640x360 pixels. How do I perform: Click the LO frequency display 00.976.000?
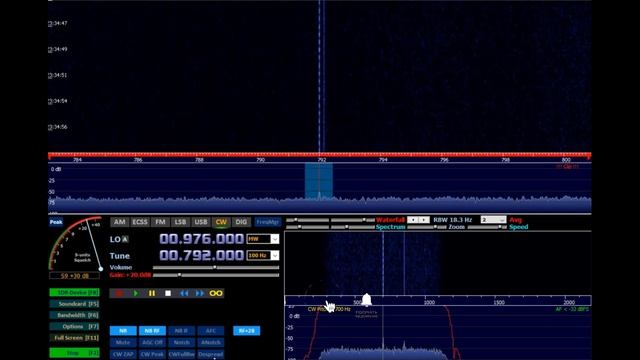(201, 239)
